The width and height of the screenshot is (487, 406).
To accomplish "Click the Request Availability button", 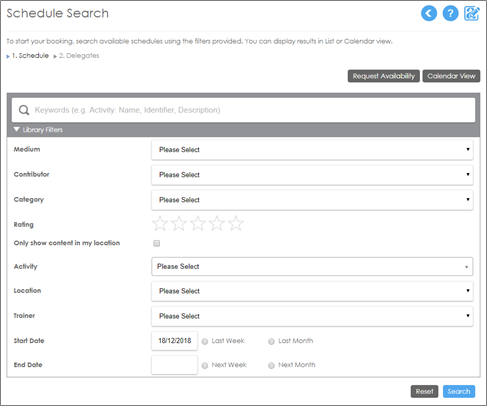I will [x=384, y=76].
